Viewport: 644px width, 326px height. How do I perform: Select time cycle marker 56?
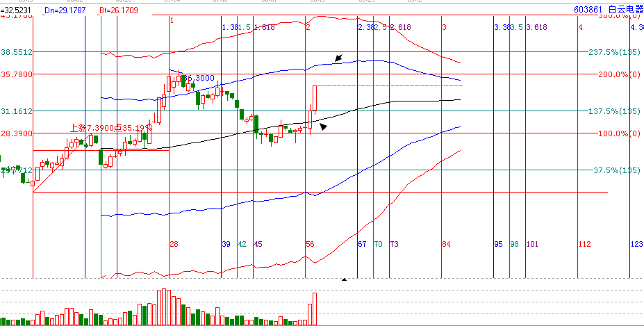pyautogui.click(x=310, y=245)
